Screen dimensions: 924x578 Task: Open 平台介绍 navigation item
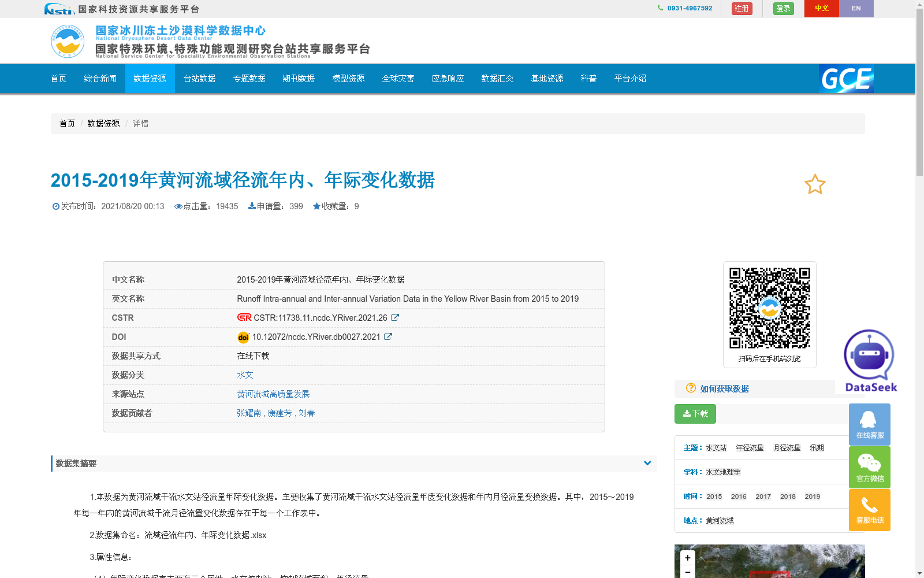click(631, 79)
